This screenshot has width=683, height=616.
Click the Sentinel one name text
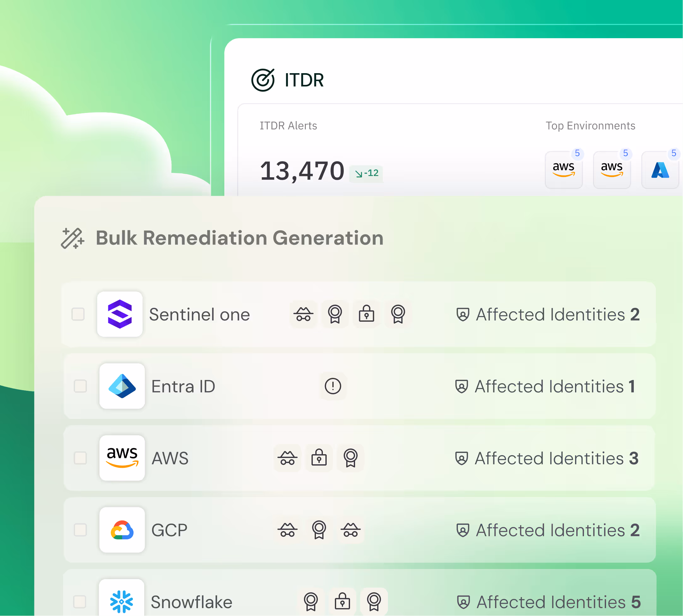pyautogui.click(x=199, y=315)
